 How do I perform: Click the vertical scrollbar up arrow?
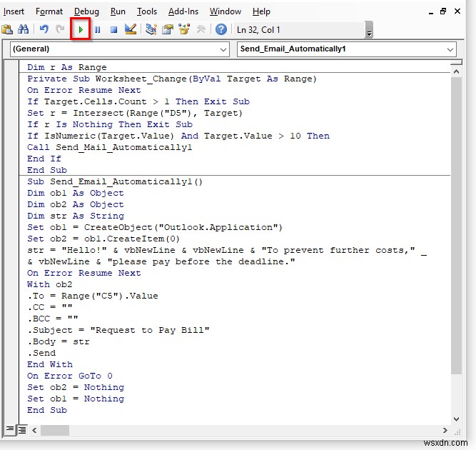tap(456, 71)
